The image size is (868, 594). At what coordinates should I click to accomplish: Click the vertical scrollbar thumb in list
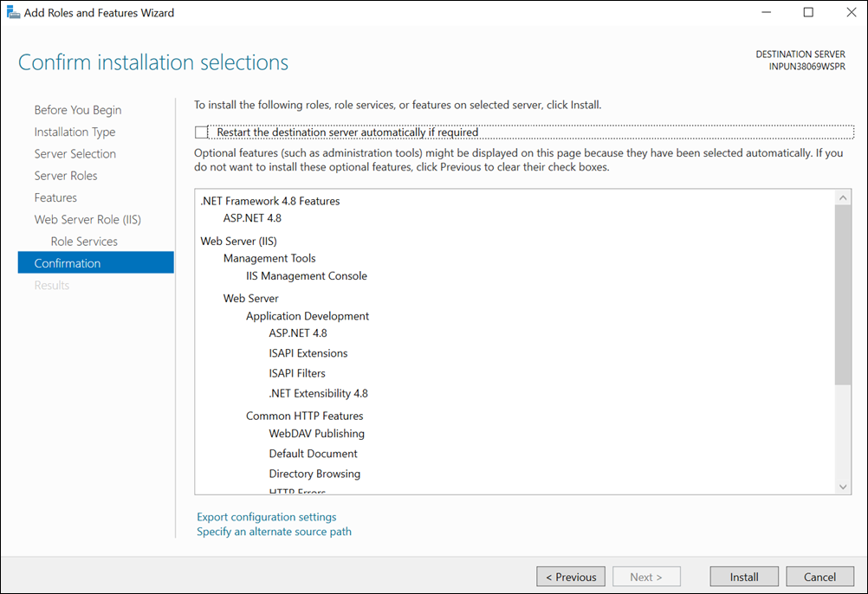844,294
